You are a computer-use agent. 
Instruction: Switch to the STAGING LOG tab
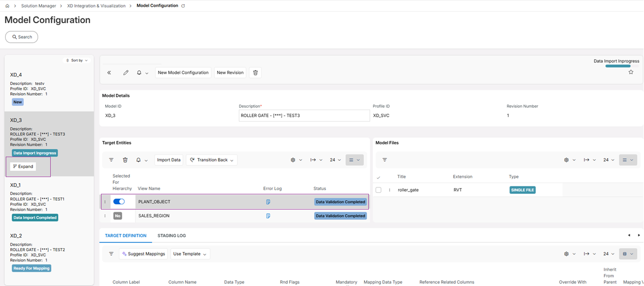click(x=172, y=236)
